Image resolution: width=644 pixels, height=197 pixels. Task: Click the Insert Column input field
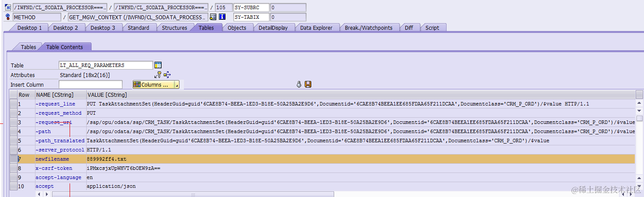coord(91,84)
